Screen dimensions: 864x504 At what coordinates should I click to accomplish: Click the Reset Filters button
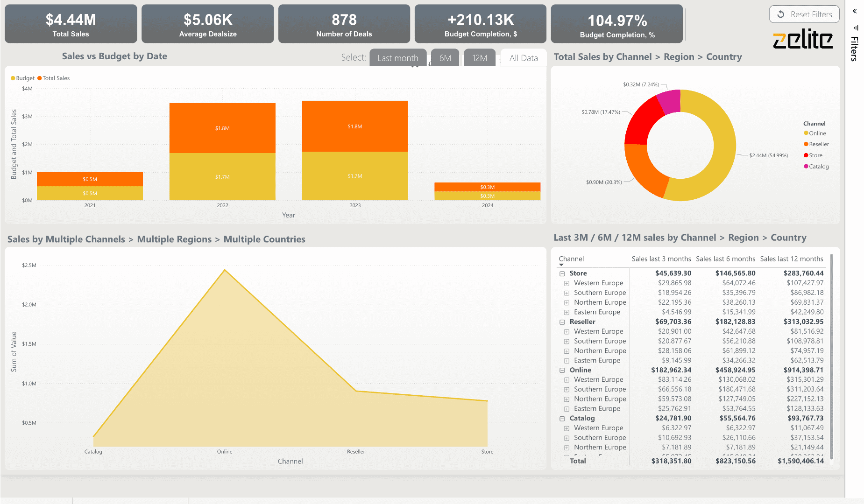click(804, 14)
